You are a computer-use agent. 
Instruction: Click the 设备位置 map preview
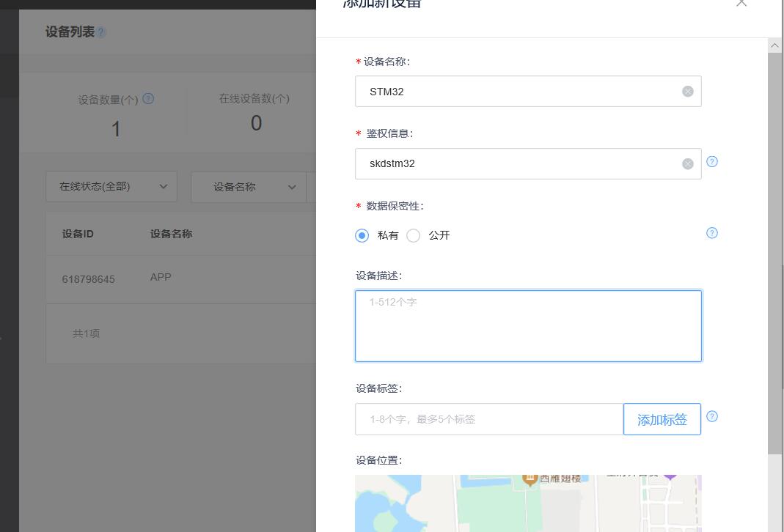528,506
